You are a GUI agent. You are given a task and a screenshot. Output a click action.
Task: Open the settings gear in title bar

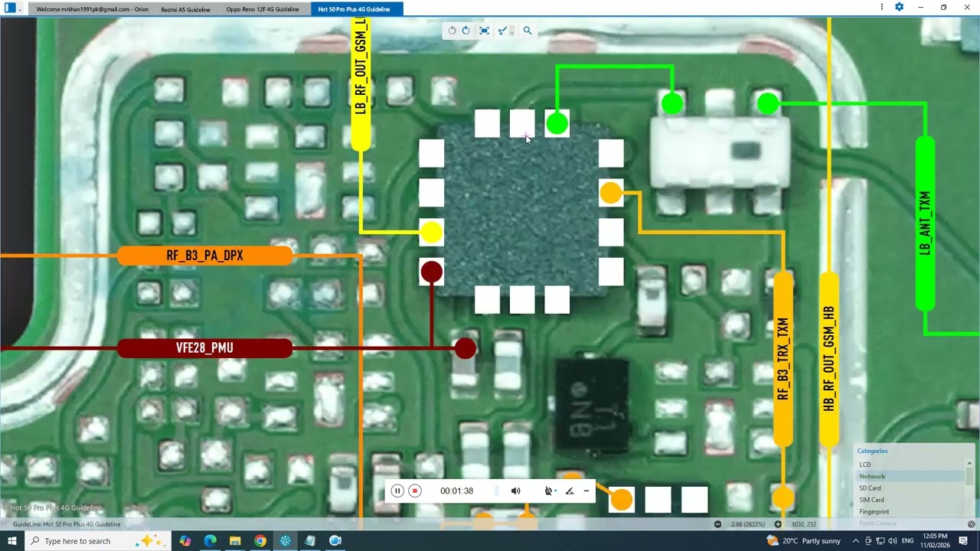point(899,7)
